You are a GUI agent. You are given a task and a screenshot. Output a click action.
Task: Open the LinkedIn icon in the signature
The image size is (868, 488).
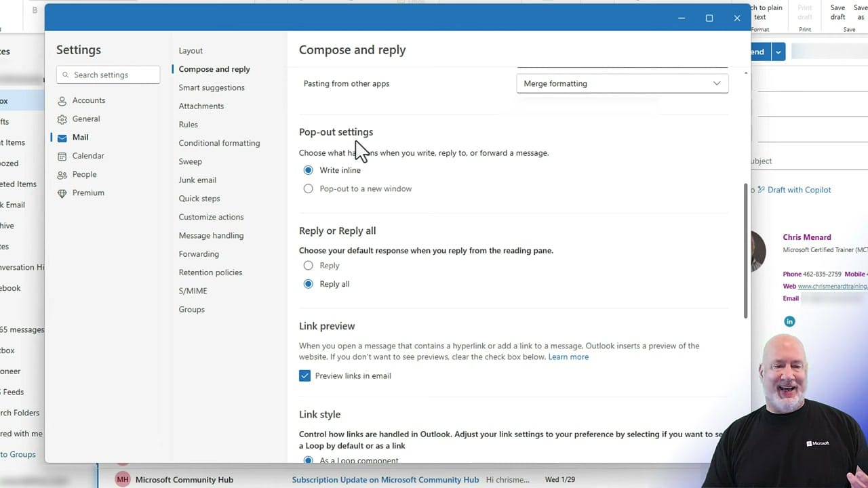coord(789,321)
